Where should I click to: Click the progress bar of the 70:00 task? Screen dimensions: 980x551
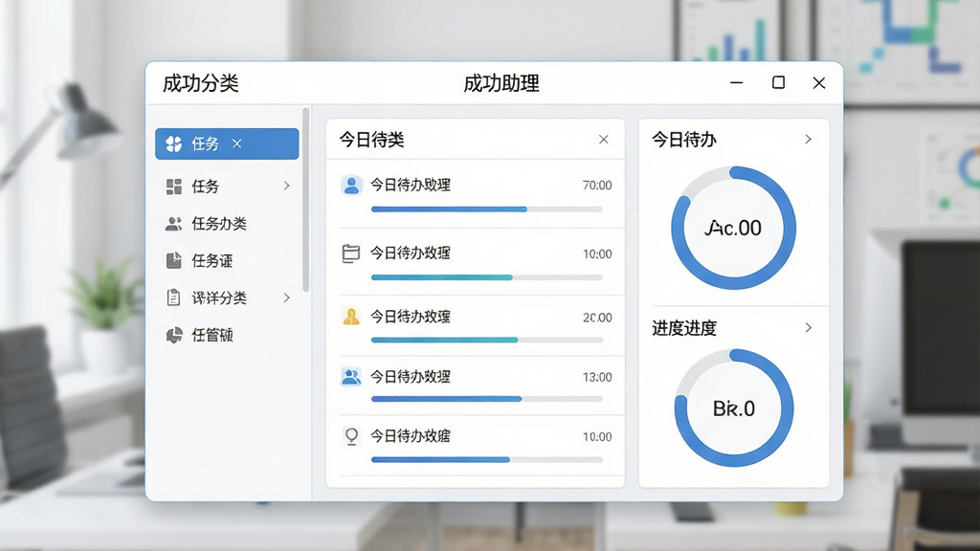point(486,209)
